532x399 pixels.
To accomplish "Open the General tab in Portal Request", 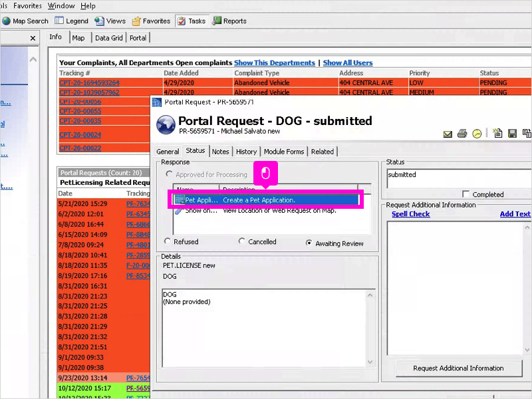I will pos(168,152).
